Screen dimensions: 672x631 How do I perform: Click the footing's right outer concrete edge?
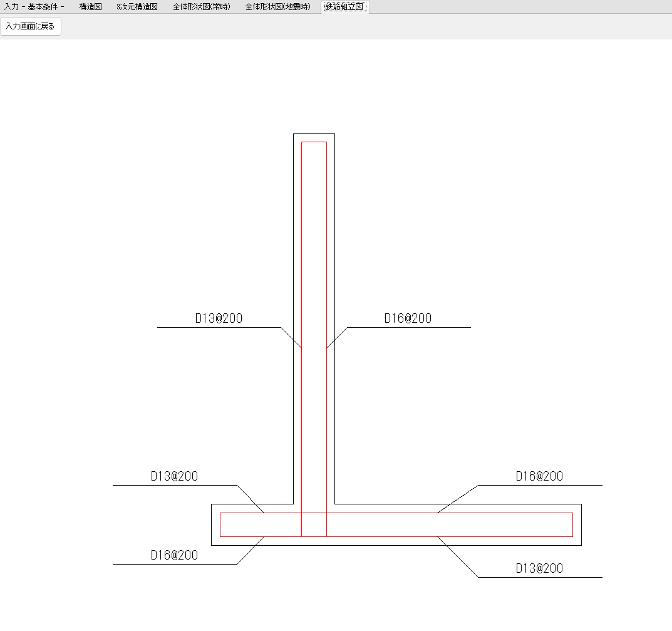tap(582, 524)
